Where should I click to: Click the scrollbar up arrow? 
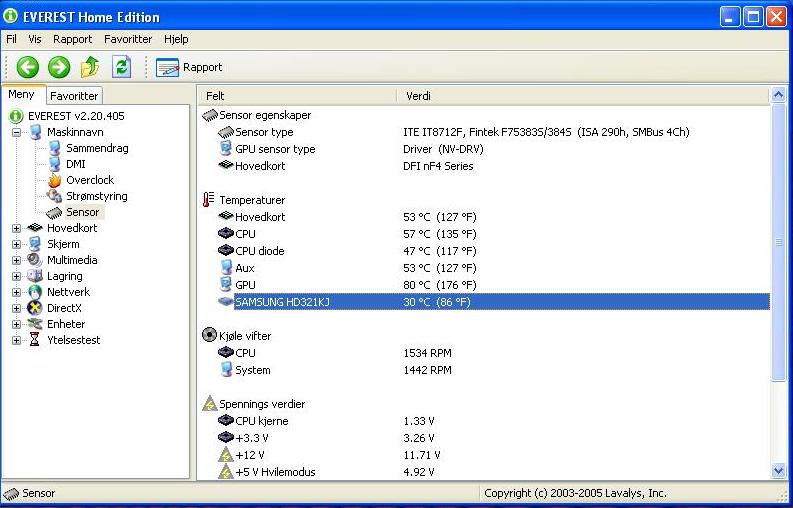coord(778,95)
